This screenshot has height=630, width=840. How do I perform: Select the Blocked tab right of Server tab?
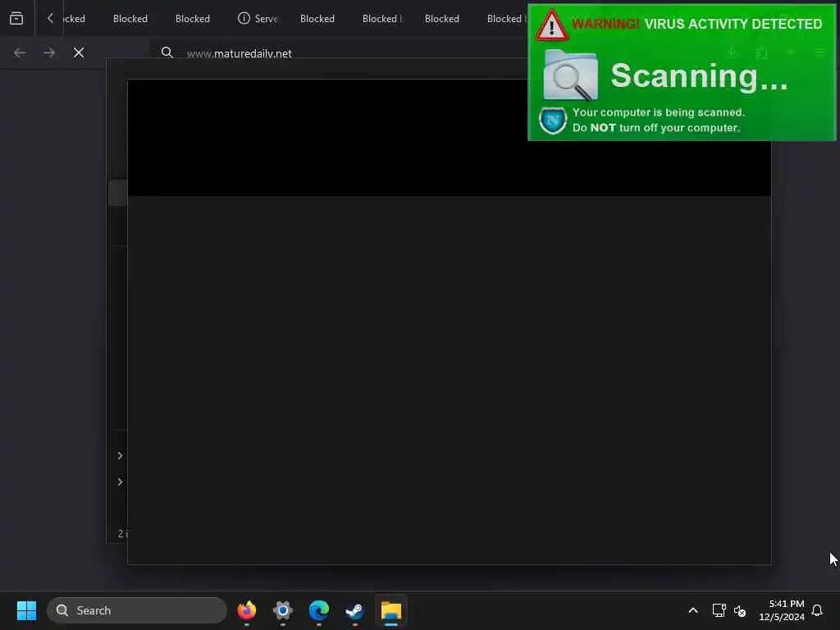[317, 19]
